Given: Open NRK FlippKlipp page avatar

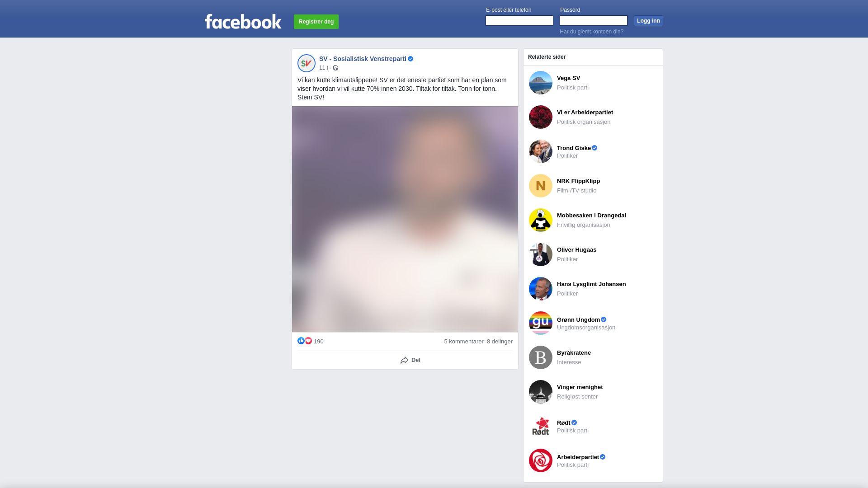Looking at the screenshot, I should click(541, 186).
